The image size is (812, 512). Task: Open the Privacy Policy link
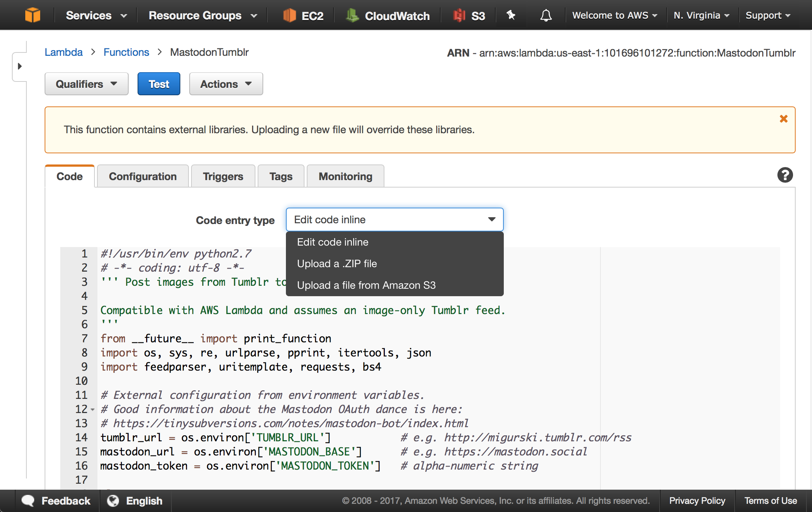tap(697, 501)
